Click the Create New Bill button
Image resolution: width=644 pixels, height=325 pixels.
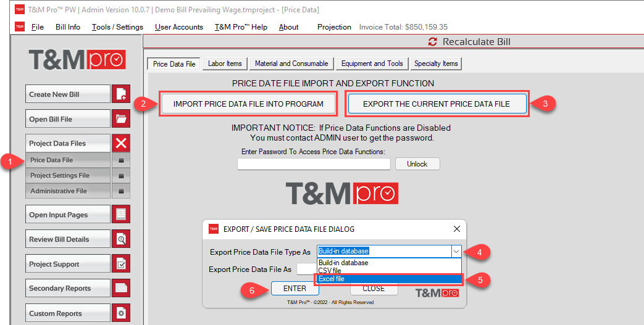(68, 94)
